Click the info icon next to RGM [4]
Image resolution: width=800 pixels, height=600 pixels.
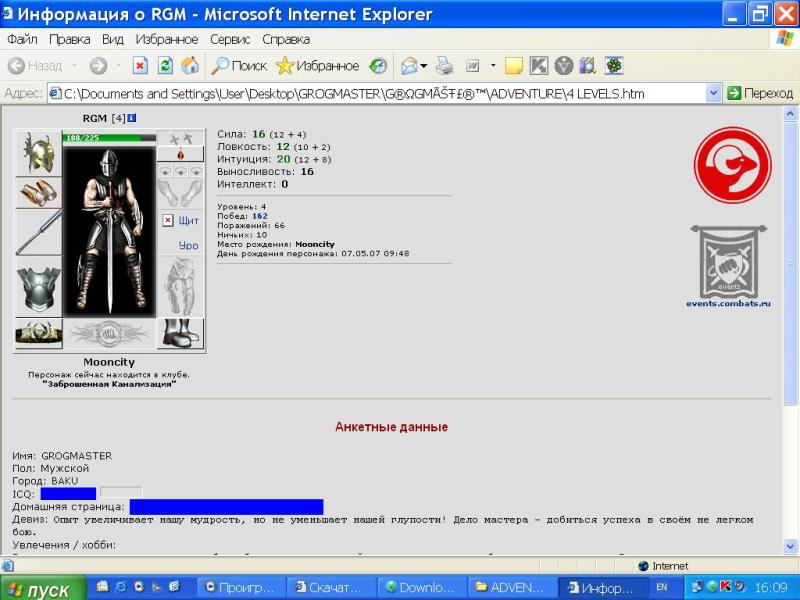(132, 118)
